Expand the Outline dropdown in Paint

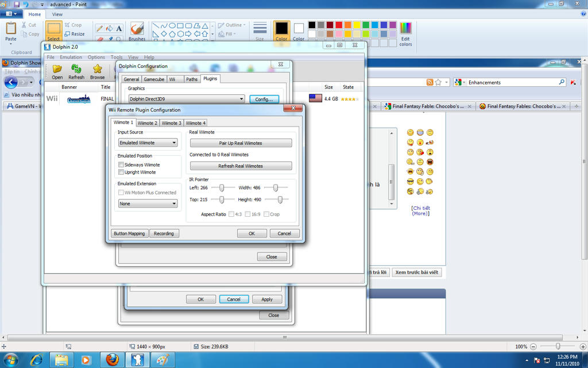245,25
